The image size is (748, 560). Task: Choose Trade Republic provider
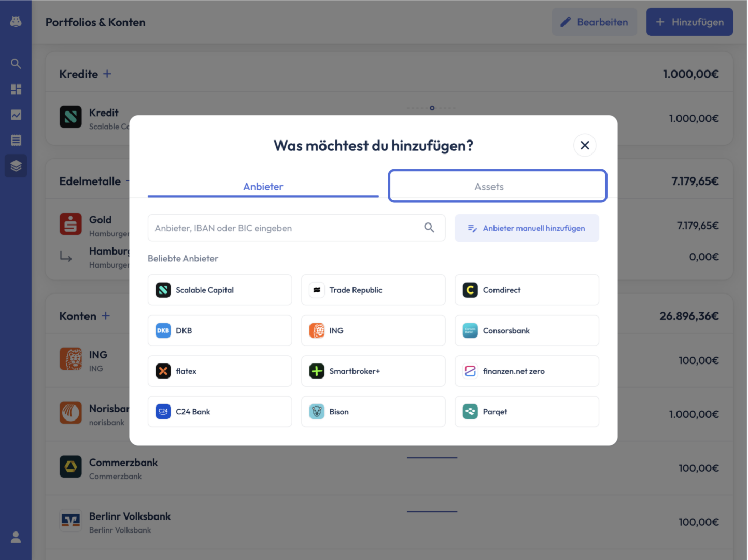click(373, 290)
